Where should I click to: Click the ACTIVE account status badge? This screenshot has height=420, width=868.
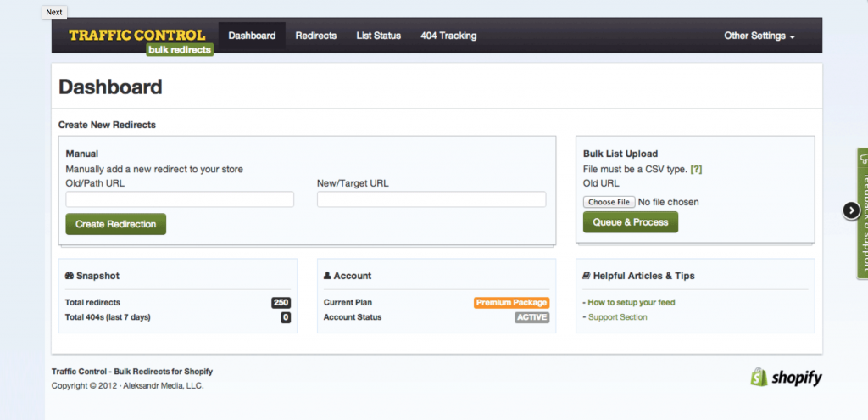[x=532, y=317]
